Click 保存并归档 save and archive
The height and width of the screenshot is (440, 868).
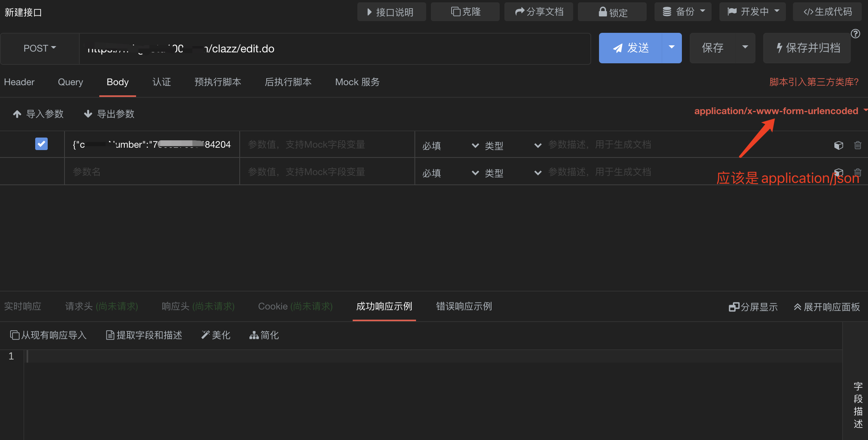[807, 48]
